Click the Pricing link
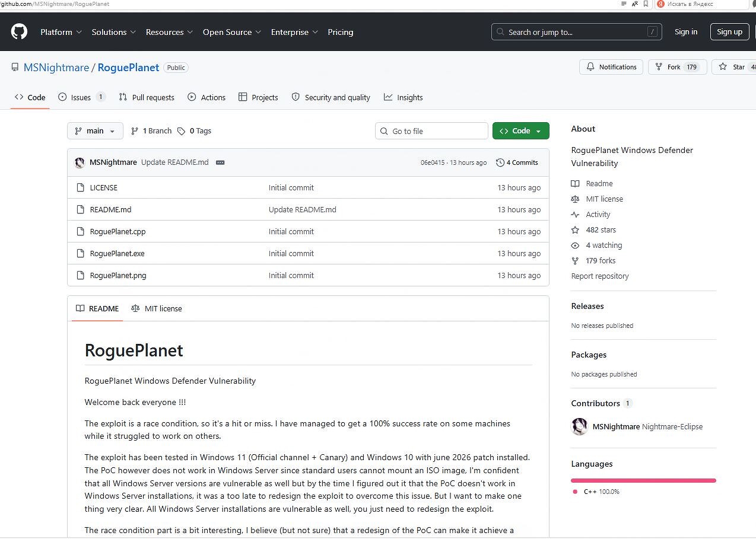Viewport: 756px width, 539px height. [341, 32]
